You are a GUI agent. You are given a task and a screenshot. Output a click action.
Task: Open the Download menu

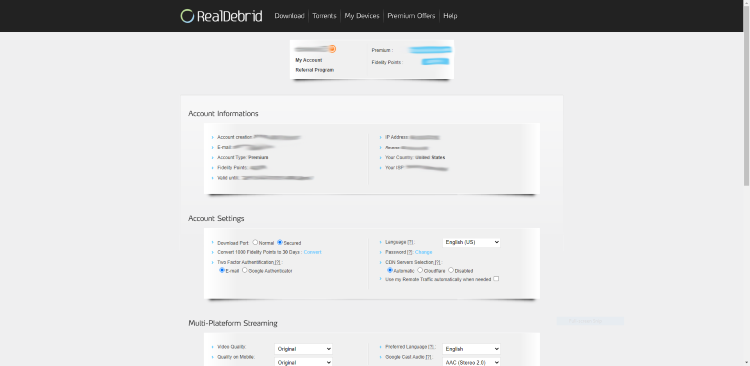(289, 16)
